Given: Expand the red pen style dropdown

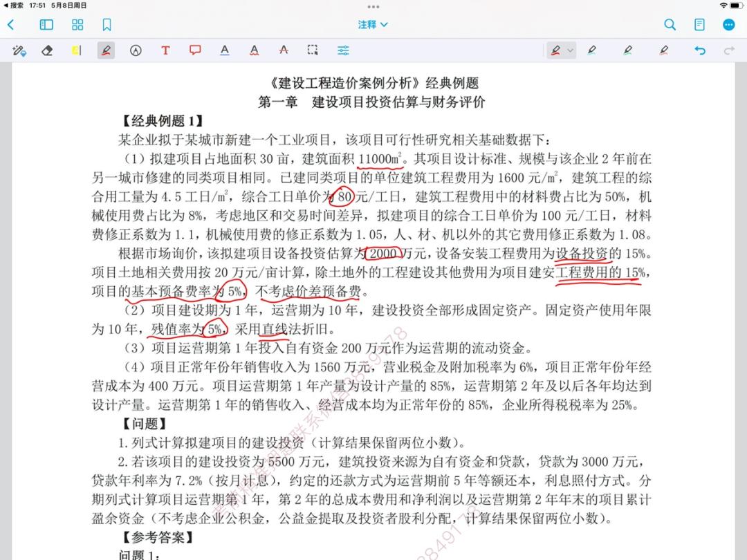Looking at the screenshot, I should pyautogui.click(x=569, y=50).
